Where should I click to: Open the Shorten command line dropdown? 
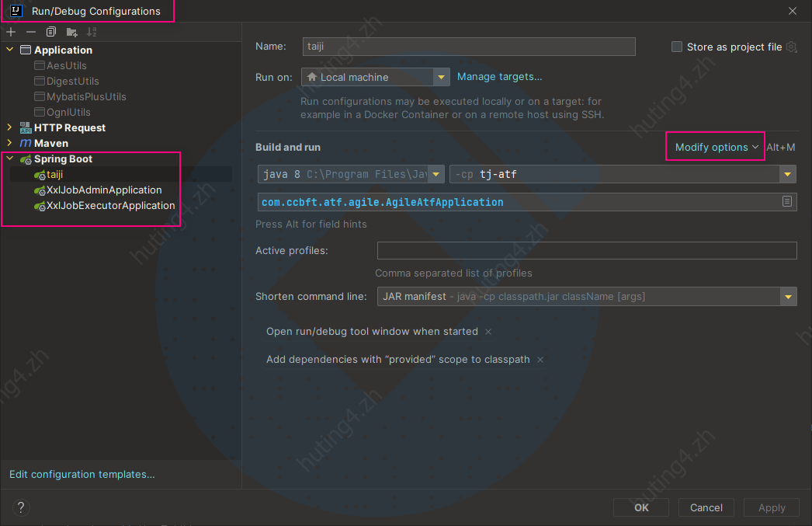click(x=587, y=297)
